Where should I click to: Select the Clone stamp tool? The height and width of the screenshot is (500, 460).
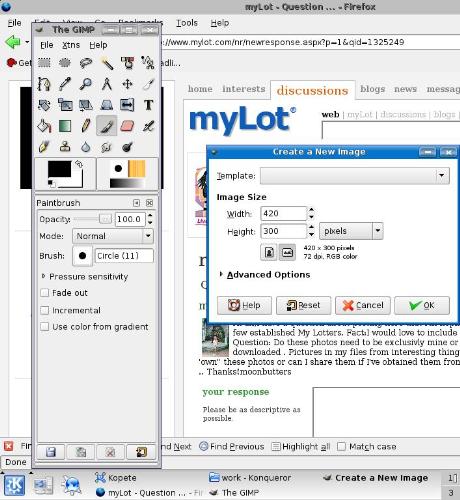click(x=65, y=146)
